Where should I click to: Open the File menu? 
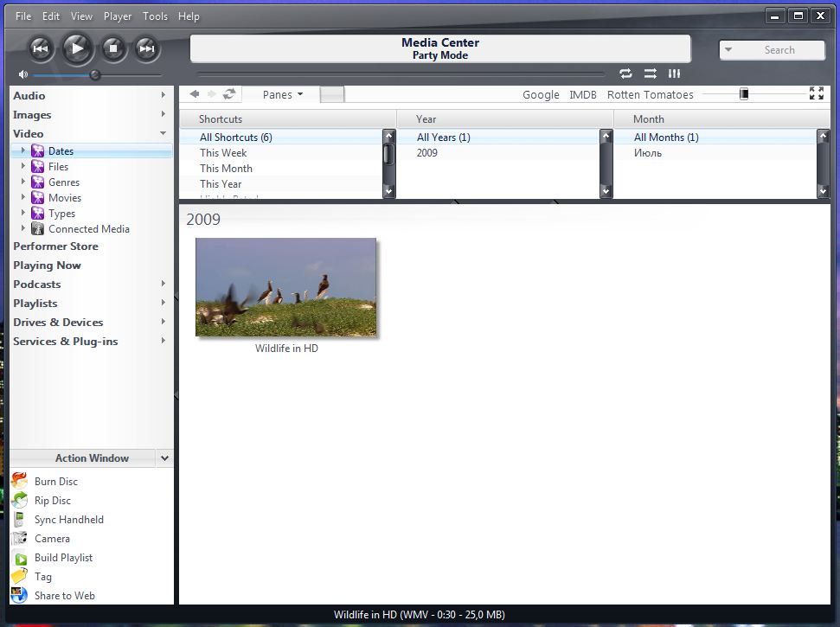[x=23, y=16]
